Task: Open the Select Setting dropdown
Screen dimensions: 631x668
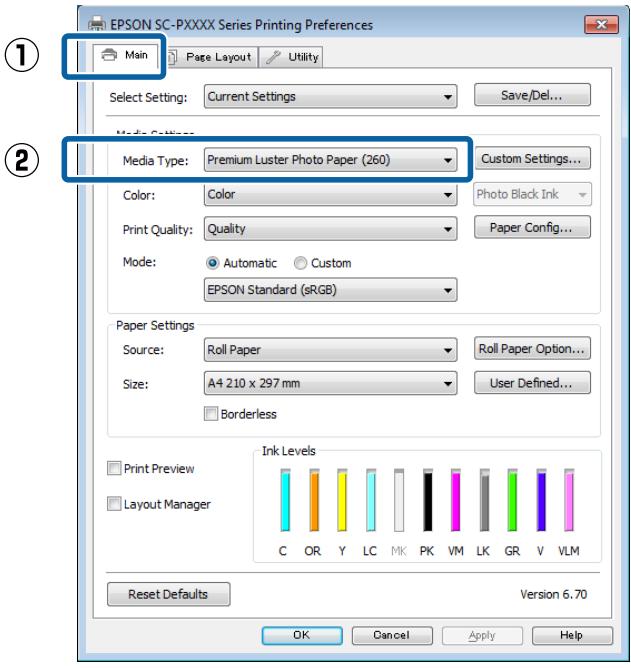Action: tap(330, 97)
